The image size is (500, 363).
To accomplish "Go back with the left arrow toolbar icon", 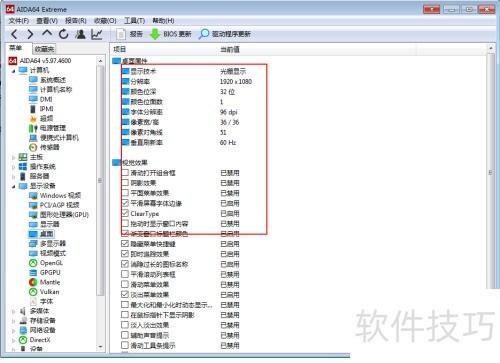I will click(14, 34).
